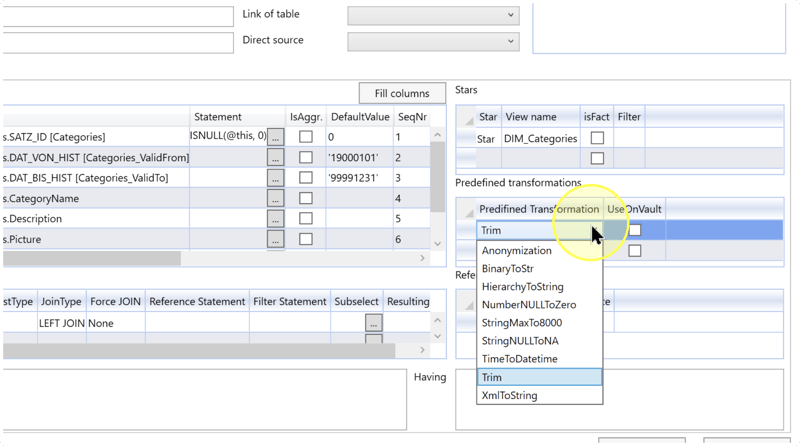Toggle IsAggr. for s.SATZ_ID row
This screenshot has height=446, width=800.
[306, 137]
